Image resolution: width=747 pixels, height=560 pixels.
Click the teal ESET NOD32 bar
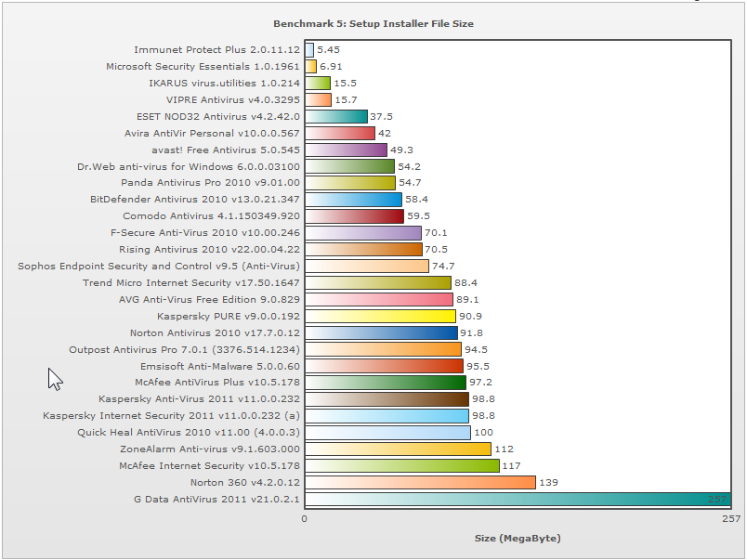[336, 116]
